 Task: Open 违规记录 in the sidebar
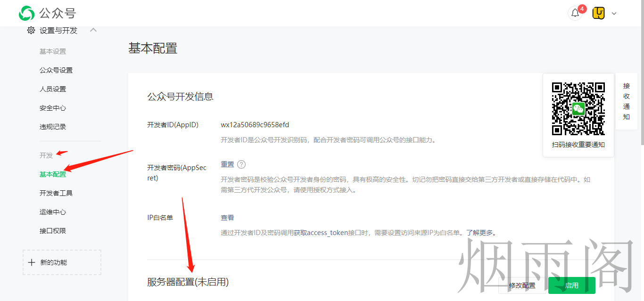pos(53,127)
